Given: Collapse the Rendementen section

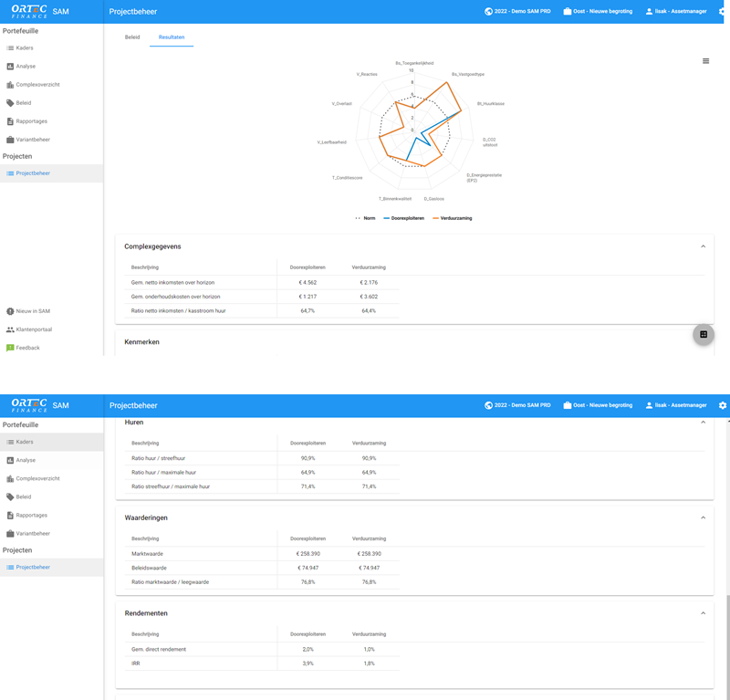Looking at the screenshot, I should tap(703, 613).
